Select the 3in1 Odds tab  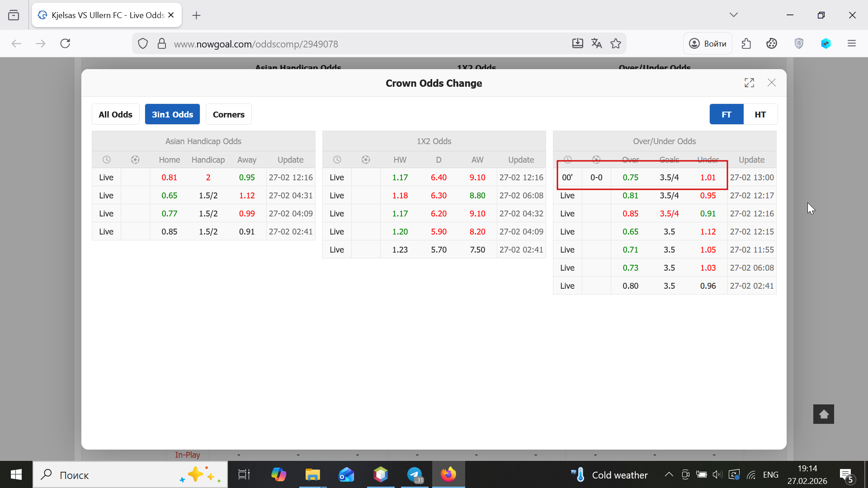tap(172, 114)
